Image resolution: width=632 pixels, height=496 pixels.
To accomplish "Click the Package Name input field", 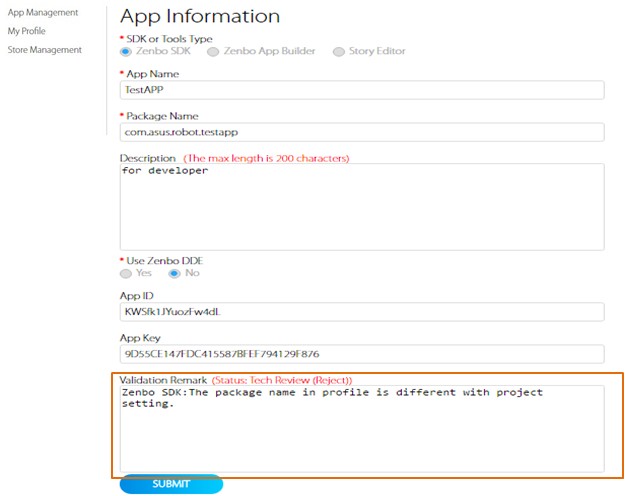I will (362, 132).
